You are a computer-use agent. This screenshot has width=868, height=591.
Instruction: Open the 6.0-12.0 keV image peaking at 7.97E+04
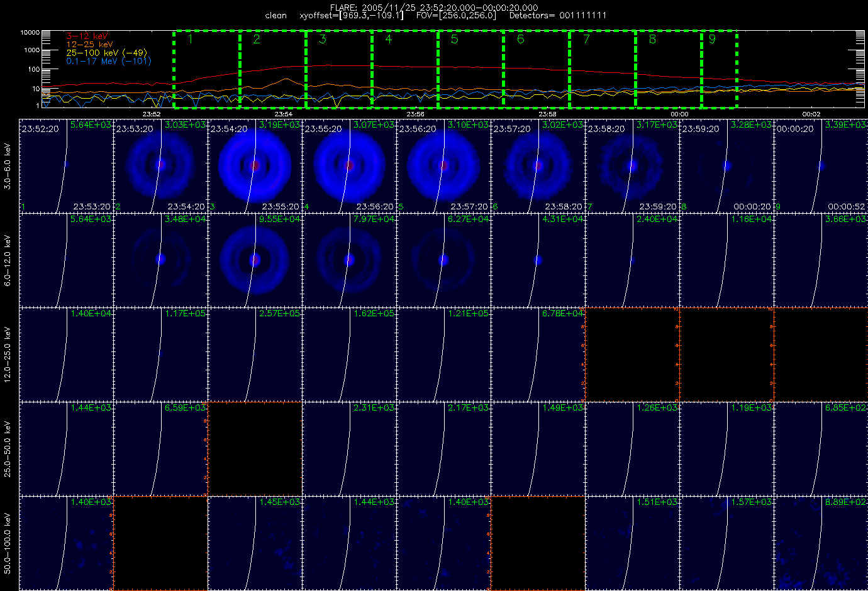pyautogui.click(x=349, y=260)
